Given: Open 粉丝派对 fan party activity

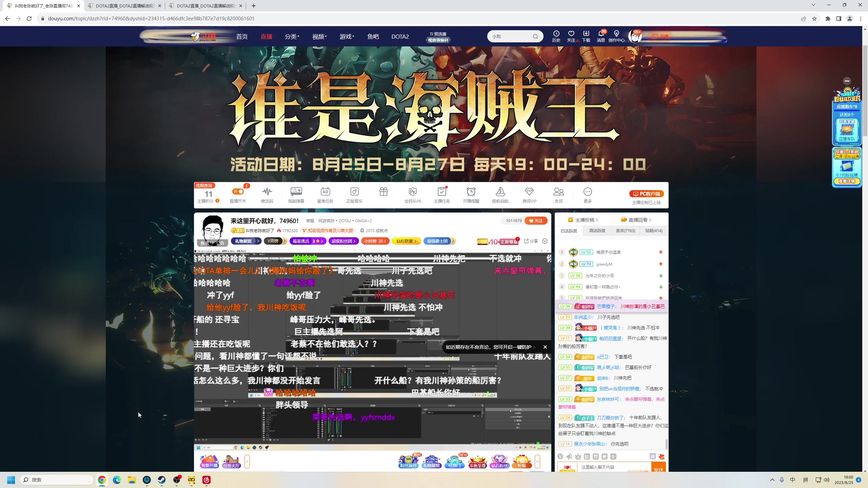Looking at the screenshot, I should [x=408, y=461].
